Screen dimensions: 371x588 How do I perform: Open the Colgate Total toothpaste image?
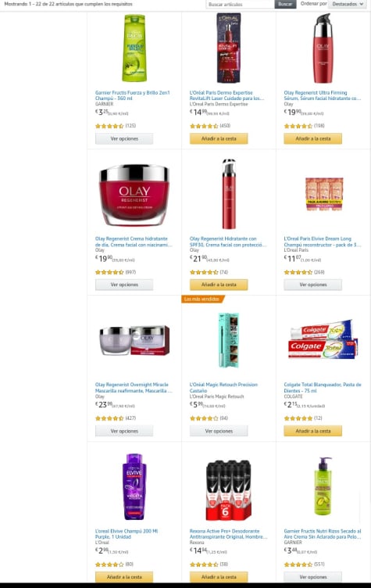323,340
